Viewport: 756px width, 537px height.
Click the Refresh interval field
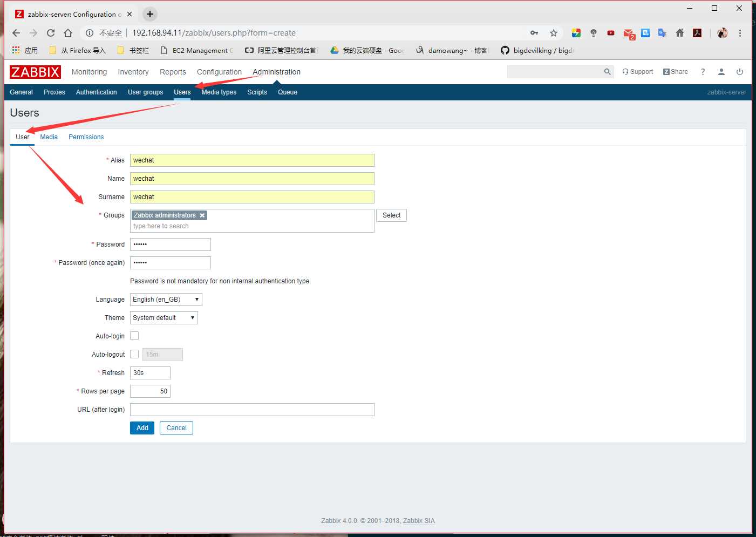(150, 373)
